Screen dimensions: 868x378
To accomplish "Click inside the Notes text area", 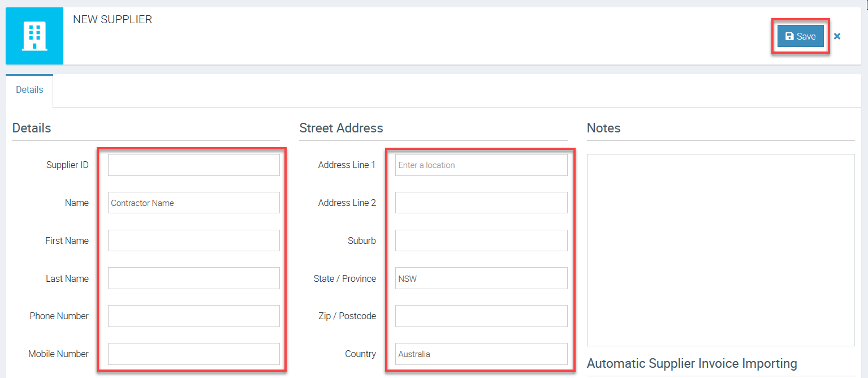I will coord(720,250).
